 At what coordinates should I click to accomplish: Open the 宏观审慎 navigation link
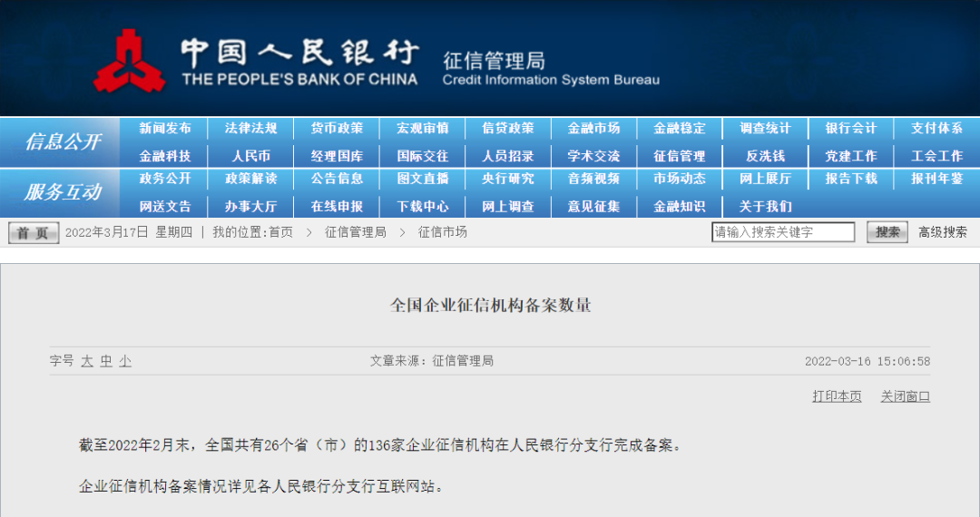coord(423,128)
